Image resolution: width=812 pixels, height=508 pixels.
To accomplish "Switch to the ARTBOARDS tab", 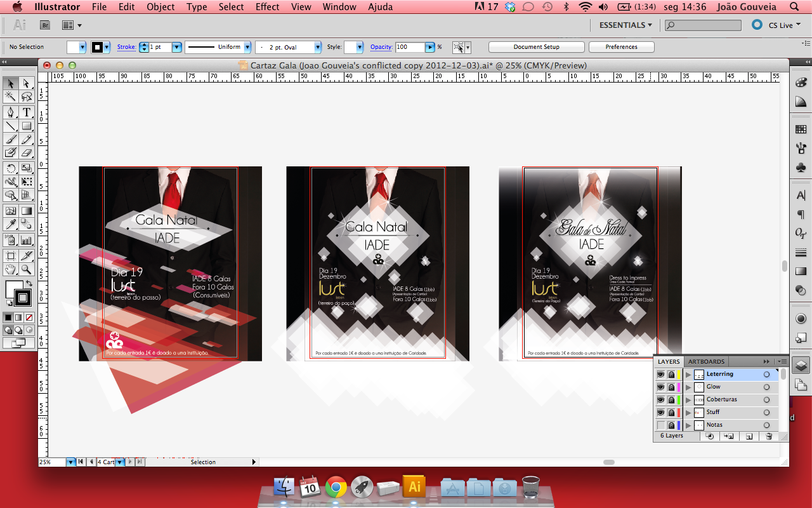I will (706, 362).
